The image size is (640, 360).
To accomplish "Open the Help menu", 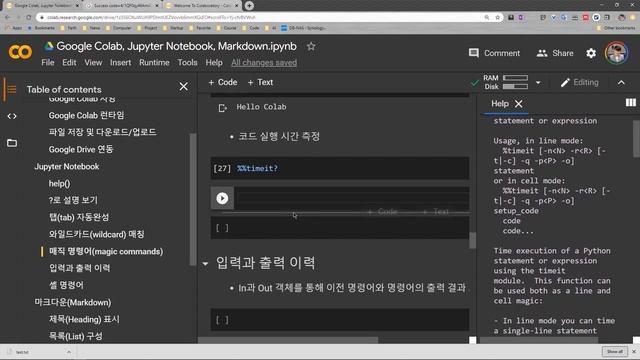I will 214,62.
